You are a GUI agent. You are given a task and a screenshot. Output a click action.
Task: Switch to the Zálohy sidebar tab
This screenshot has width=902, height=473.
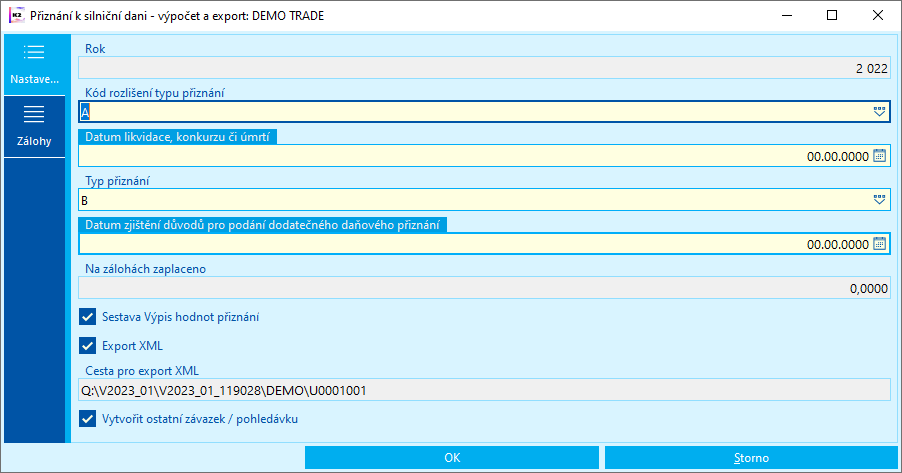tap(35, 127)
